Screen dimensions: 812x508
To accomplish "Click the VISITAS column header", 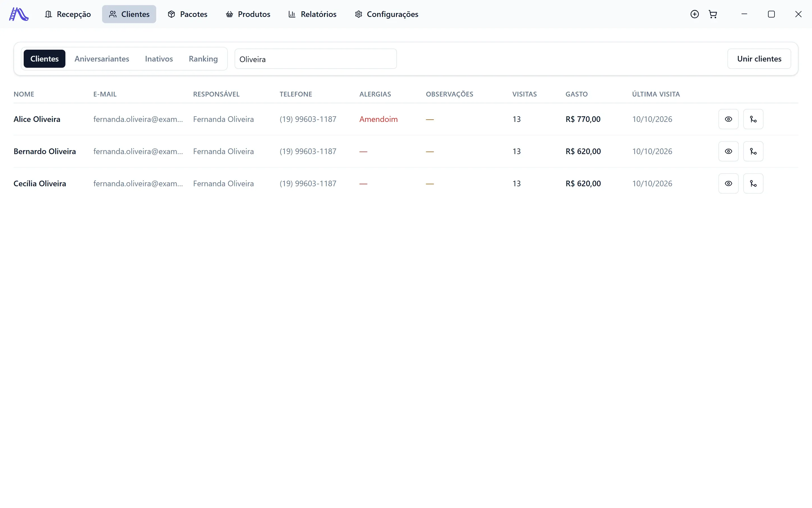I will click(x=524, y=94).
